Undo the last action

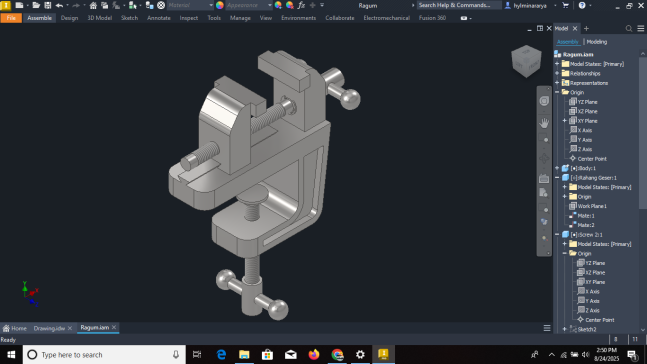tap(59, 5)
